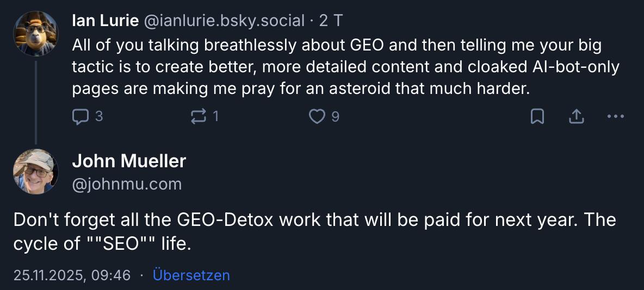Open the @johnmu.com handle link
Image resolution: width=644 pixels, height=290 pixels.
pos(127,185)
